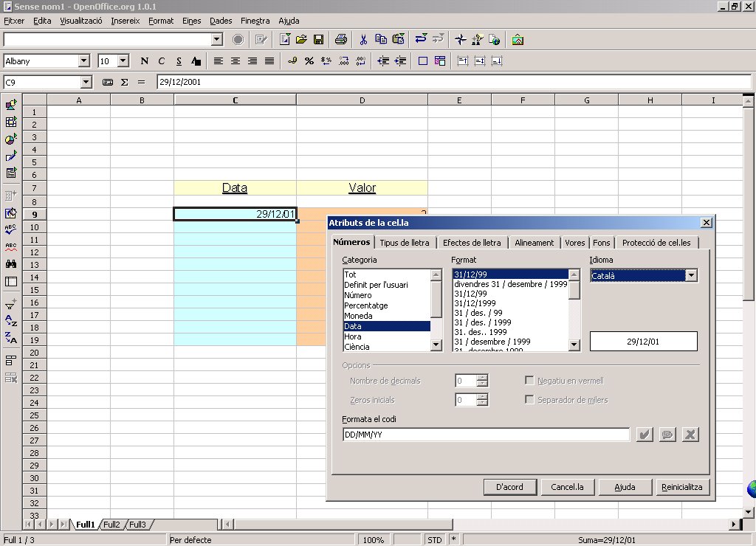Image resolution: width=756 pixels, height=546 pixels.
Task: Toggle bold formatting with the N button
Action: coord(144,61)
